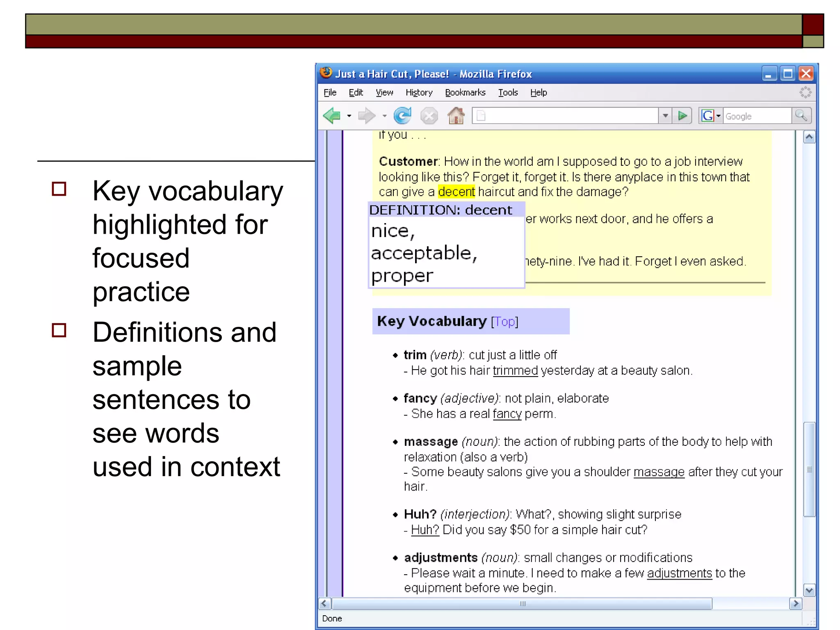
Task: Open the Help menu
Action: point(539,93)
